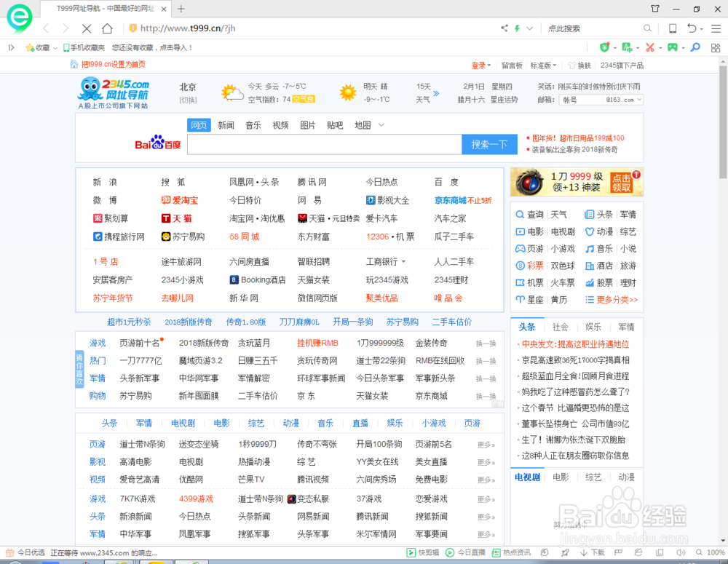Viewport: 728px width, 564px height.
Task: Click the green shield payment protection icon
Action: pyautogui.click(x=604, y=47)
